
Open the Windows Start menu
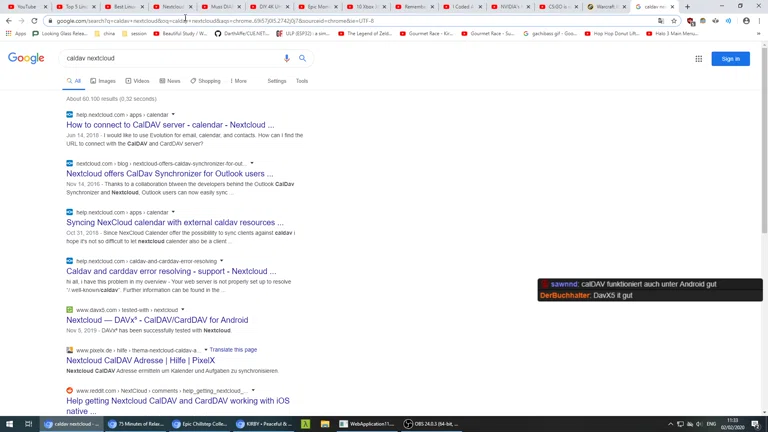point(9,424)
